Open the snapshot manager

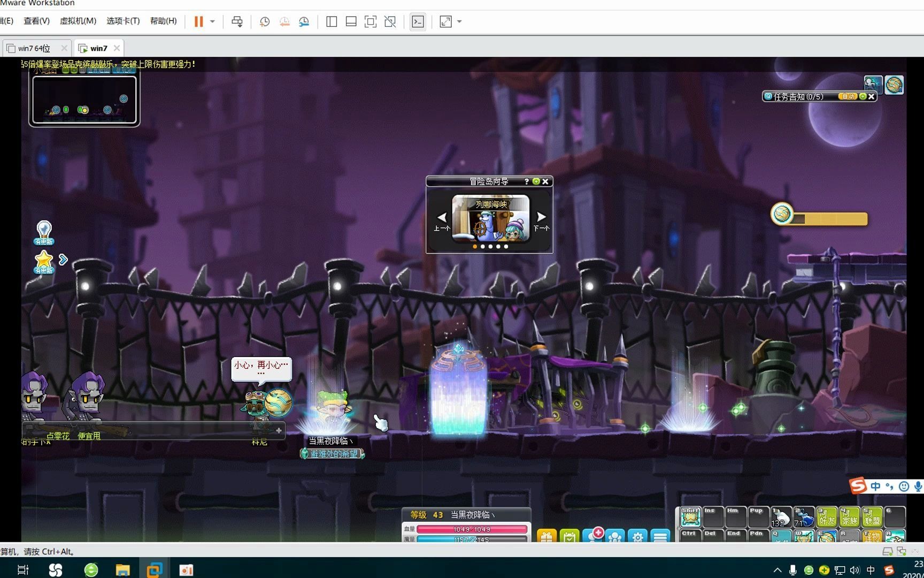click(304, 21)
